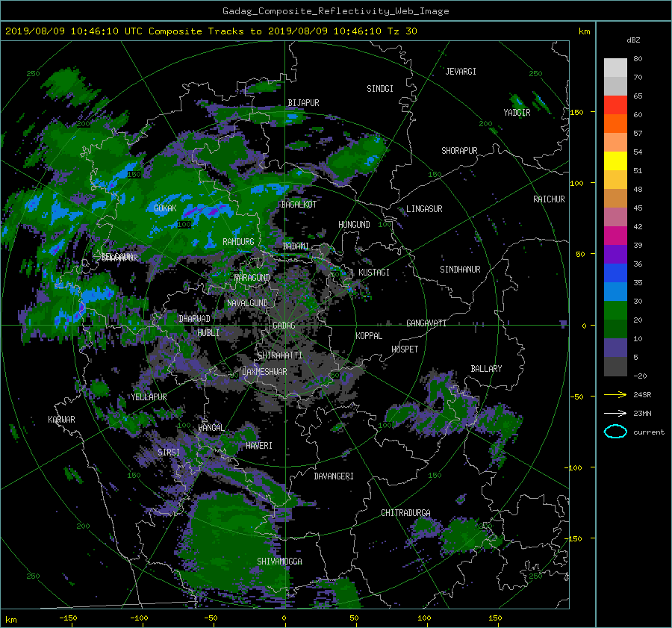The image size is (672, 628).
Task: Click the SHIVAMOGGA city label
Action: click(x=279, y=562)
